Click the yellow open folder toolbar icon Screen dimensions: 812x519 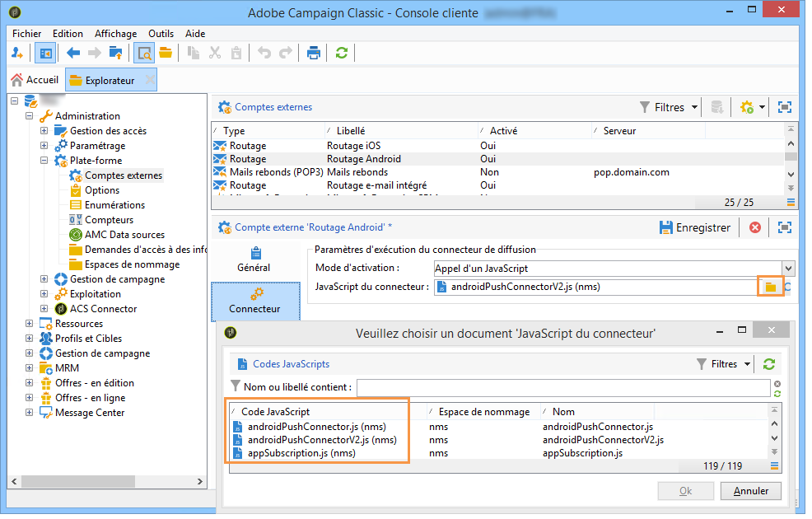166,53
